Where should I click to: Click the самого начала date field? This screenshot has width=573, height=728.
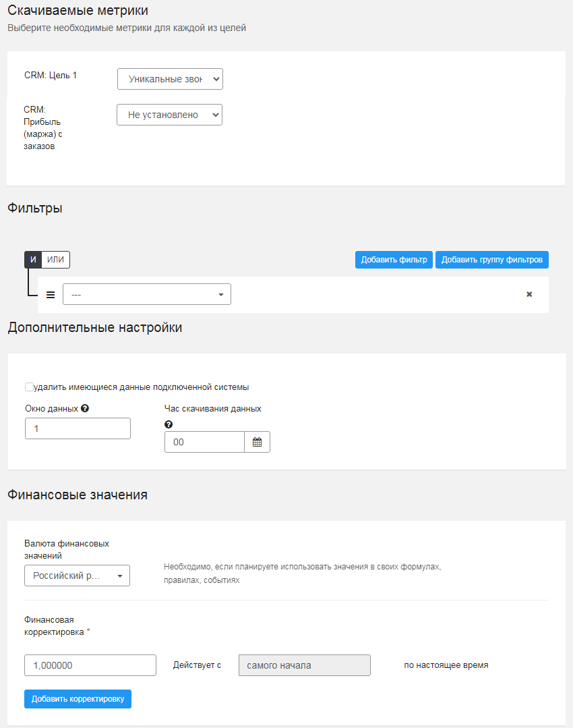click(x=304, y=665)
